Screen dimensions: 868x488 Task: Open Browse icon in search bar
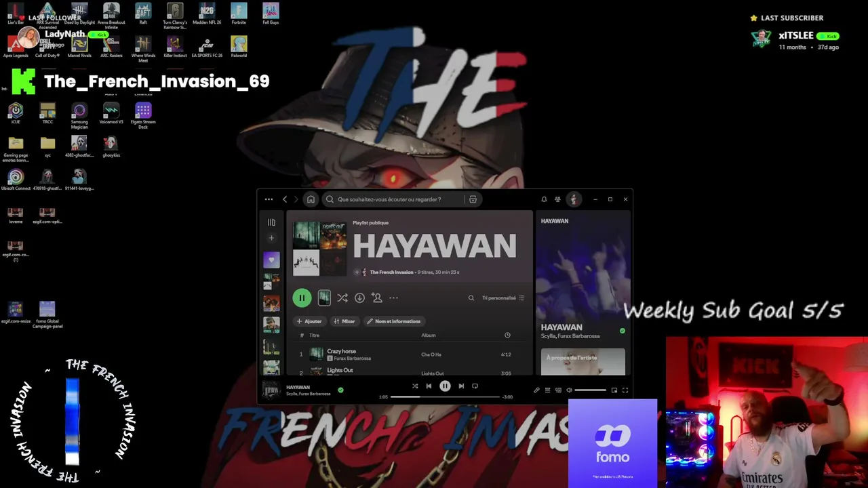click(x=473, y=199)
